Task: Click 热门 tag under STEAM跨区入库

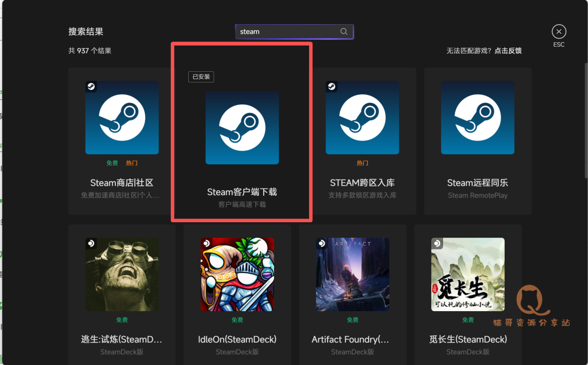Action: click(x=362, y=163)
